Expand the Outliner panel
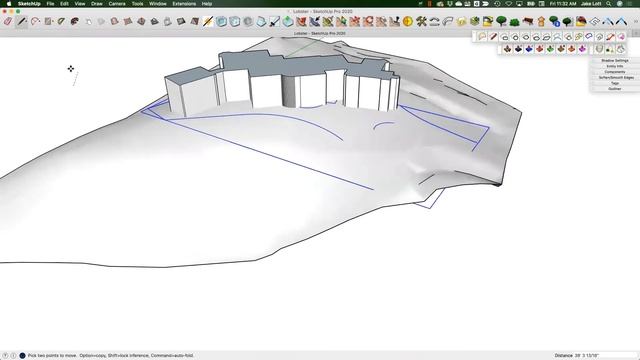The height and width of the screenshot is (360, 640). tap(614, 89)
